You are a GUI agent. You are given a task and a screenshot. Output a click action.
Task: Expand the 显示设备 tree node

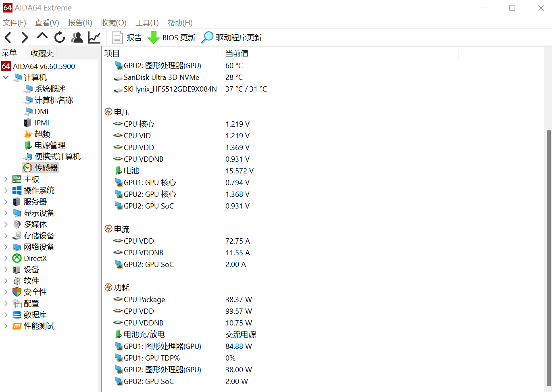click(6, 213)
